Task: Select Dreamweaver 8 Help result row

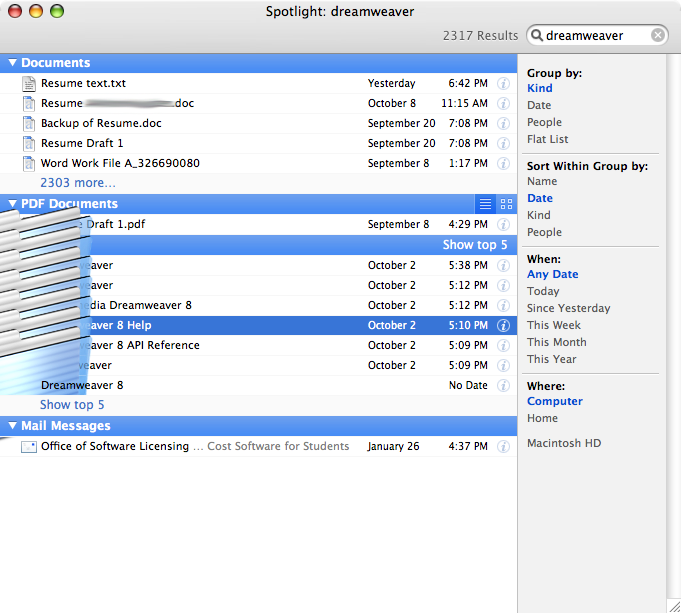Action: pos(258,325)
